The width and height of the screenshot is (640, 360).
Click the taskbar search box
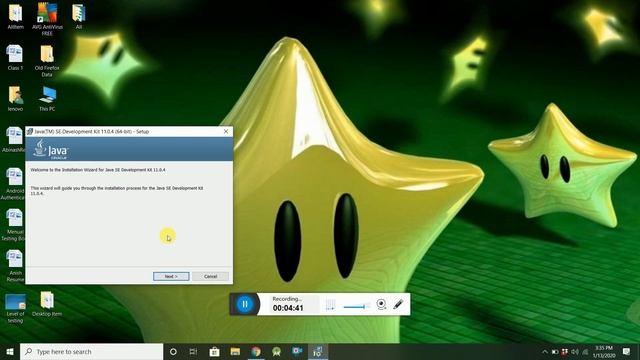(91, 351)
